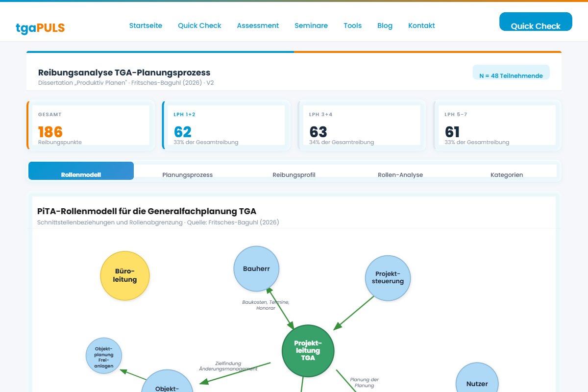The image size is (588, 392).
Task: Click the green Projektleitung TGA node
Action: (308, 351)
